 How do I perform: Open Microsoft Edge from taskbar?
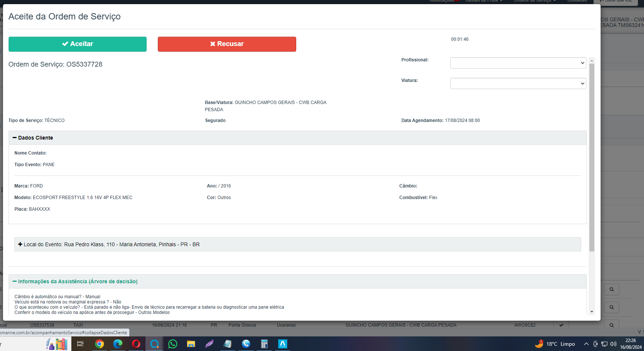(x=118, y=344)
